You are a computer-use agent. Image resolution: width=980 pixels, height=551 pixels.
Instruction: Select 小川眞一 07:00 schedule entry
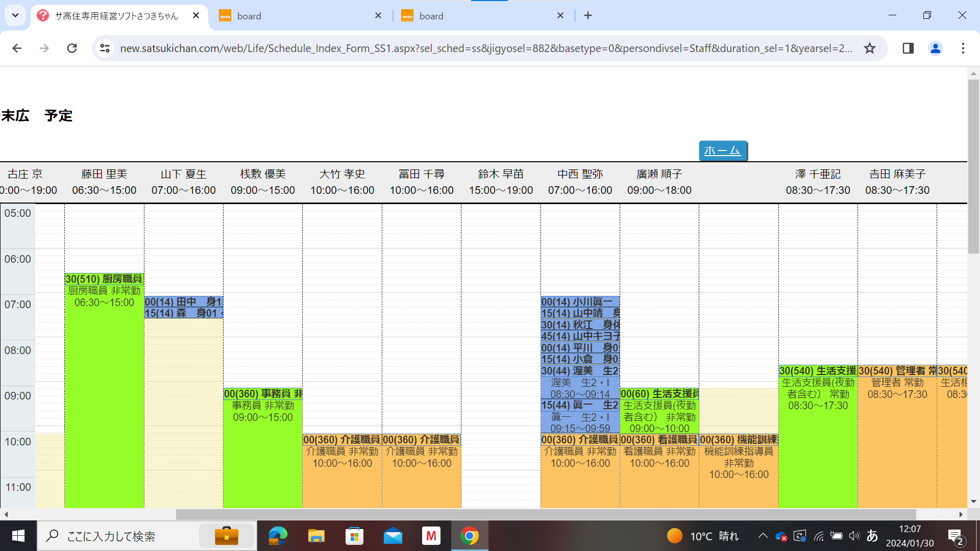point(580,302)
